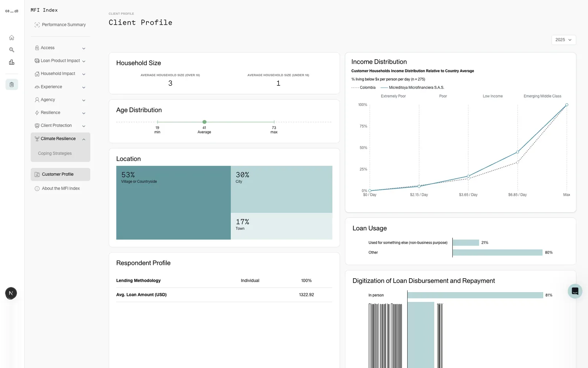Click the 17% Town tile

(x=282, y=226)
